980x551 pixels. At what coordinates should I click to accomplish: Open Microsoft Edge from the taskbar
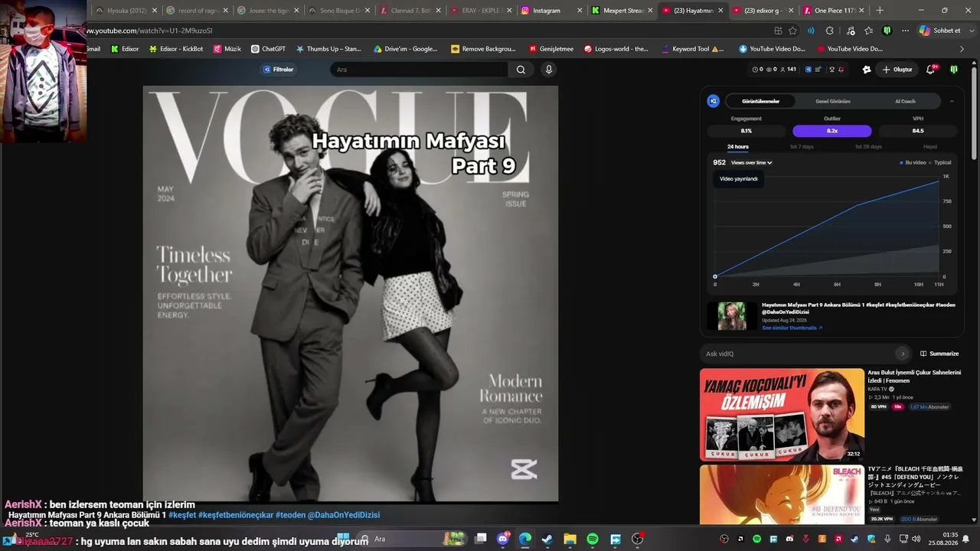click(525, 540)
